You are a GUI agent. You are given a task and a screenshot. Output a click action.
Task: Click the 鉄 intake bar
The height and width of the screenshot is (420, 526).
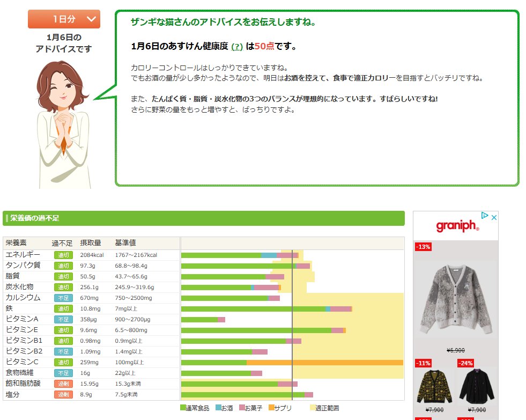(x=266, y=309)
